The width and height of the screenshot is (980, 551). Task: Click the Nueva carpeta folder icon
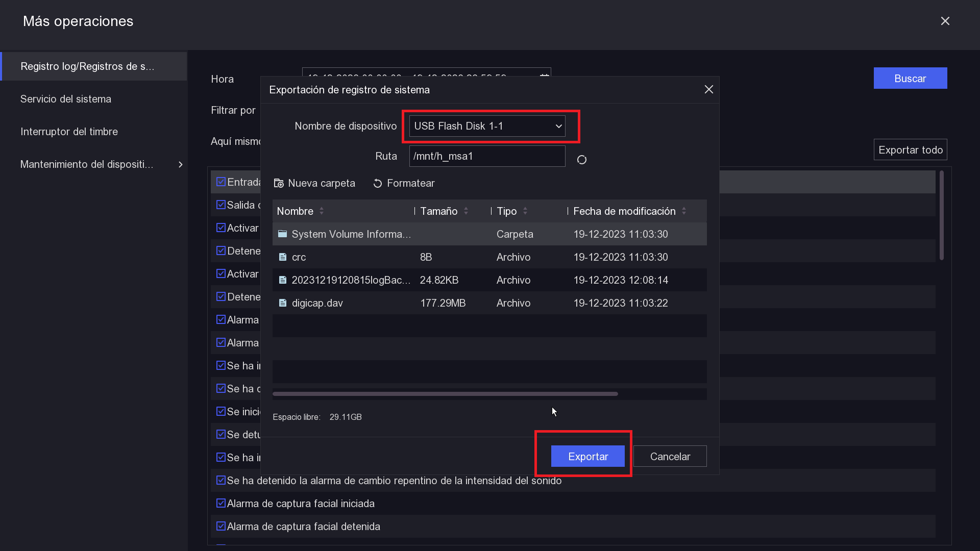point(279,183)
